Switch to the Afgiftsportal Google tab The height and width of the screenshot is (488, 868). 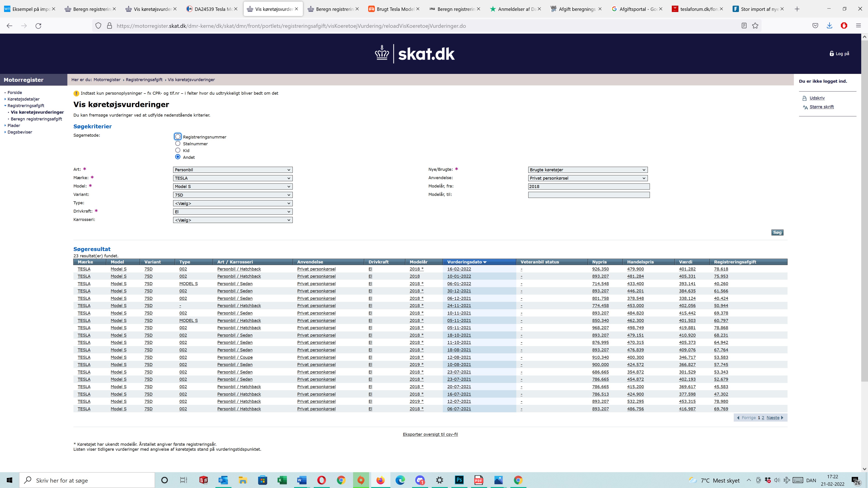[x=637, y=9]
